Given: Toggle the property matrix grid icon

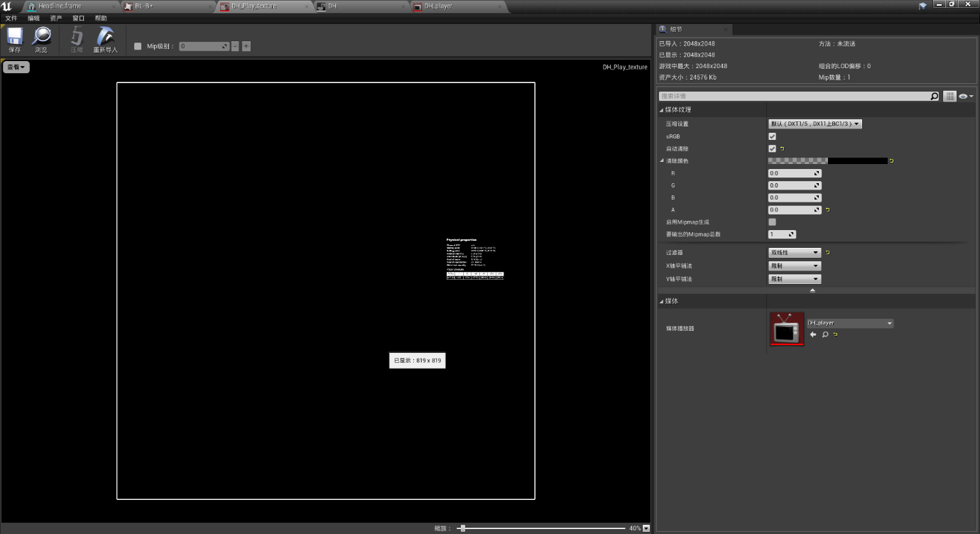Looking at the screenshot, I should pos(949,96).
